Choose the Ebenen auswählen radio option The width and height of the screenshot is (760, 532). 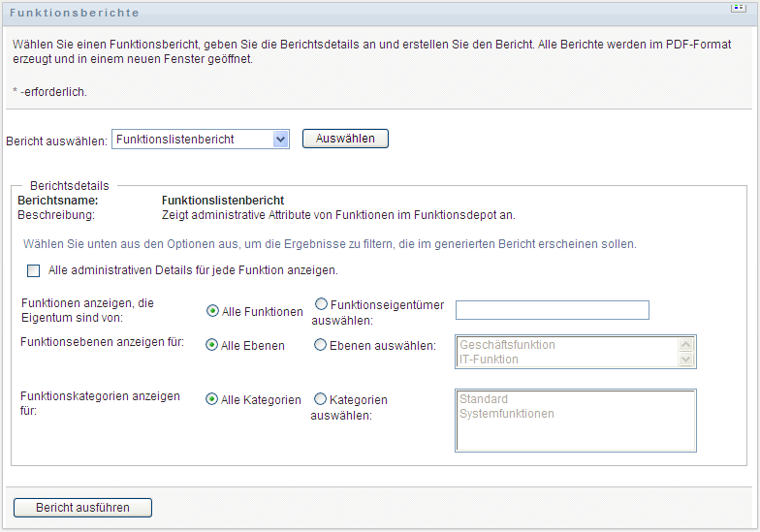click(x=321, y=345)
